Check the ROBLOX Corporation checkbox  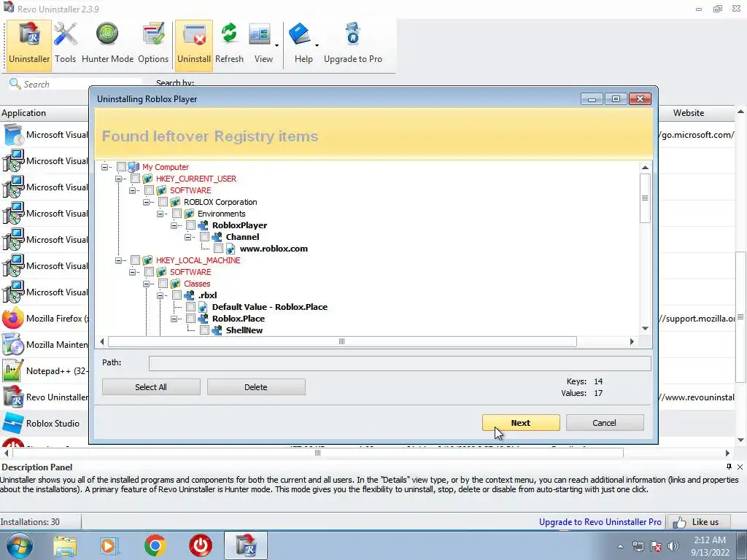click(x=163, y=202)
